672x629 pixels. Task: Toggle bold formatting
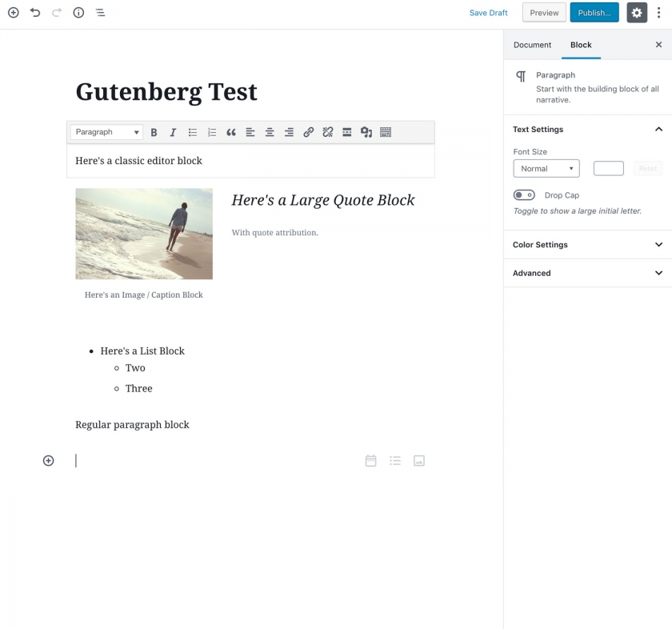click(x=154, y=132)
